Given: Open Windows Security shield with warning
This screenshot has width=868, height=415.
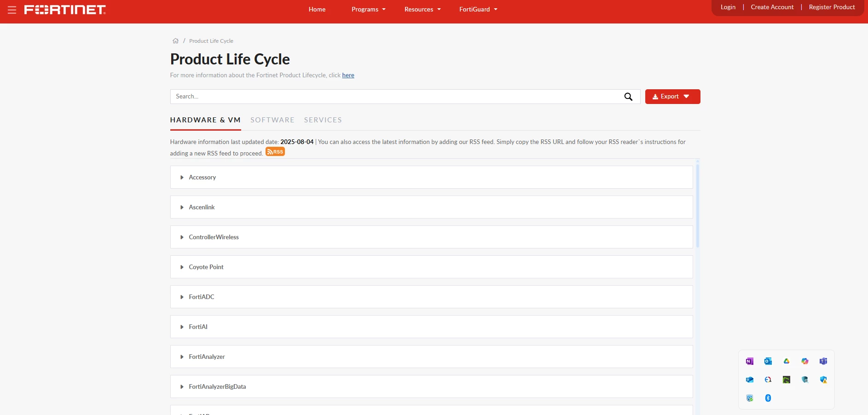Looking at the screenshot, I should 823,380.
